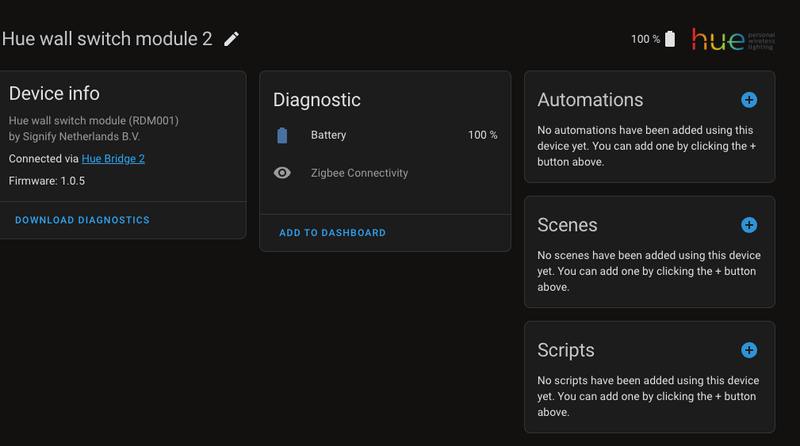Add a new automation with plus icon
Viewport: 800px width, 446px height.
point(749,100)
